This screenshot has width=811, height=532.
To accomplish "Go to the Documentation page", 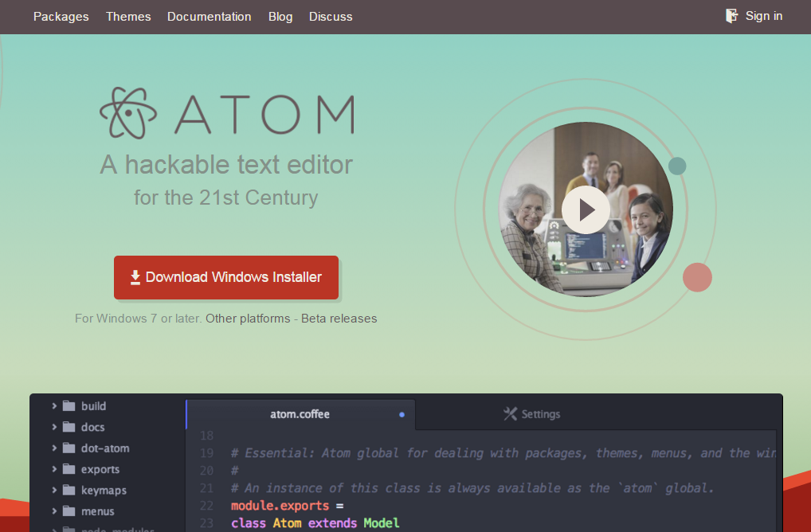I will point(209,17).
